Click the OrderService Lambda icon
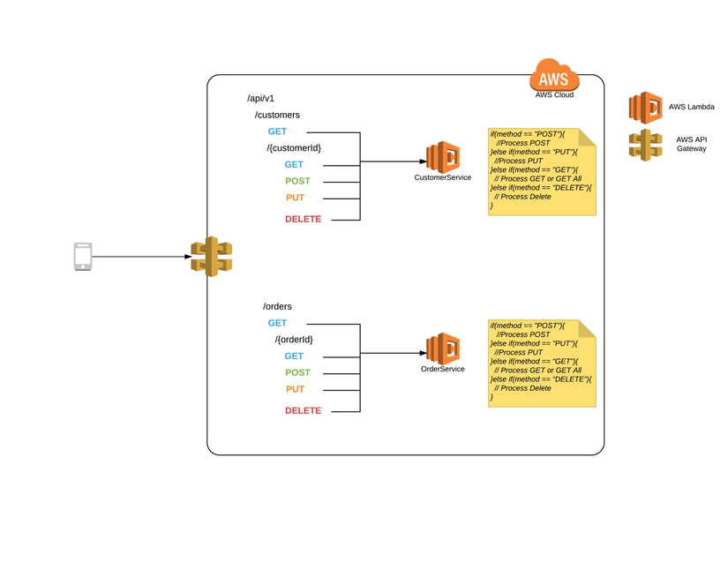This screenshot has height=562, width=728. pyautogui.click(x=443, y=348)
